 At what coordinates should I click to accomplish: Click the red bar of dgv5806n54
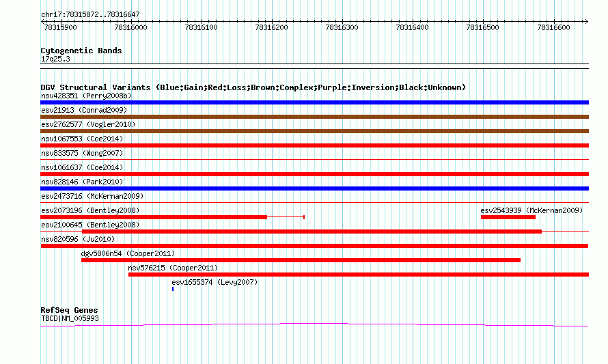point(301,260)
